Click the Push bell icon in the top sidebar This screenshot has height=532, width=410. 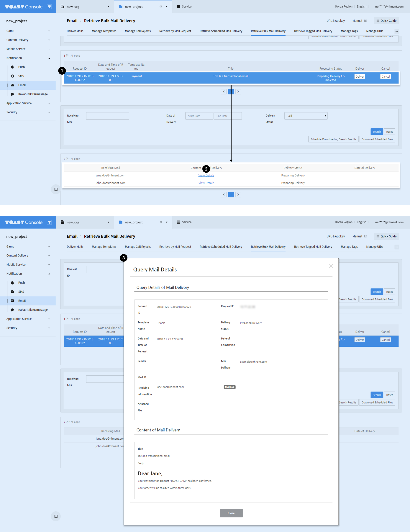[x=12, y=67]
